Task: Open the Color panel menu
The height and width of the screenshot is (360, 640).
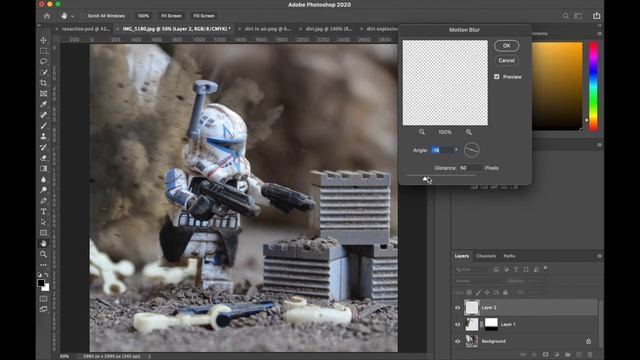Action: (599, 33)
